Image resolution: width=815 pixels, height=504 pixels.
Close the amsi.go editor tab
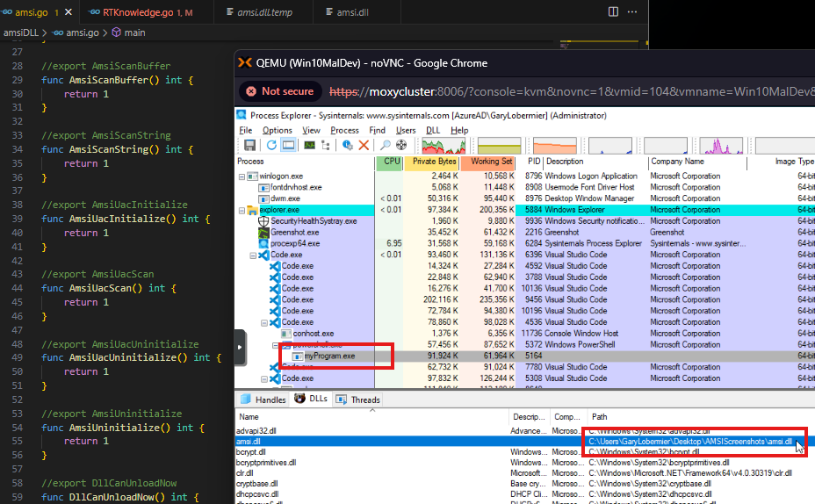point(69,12)
